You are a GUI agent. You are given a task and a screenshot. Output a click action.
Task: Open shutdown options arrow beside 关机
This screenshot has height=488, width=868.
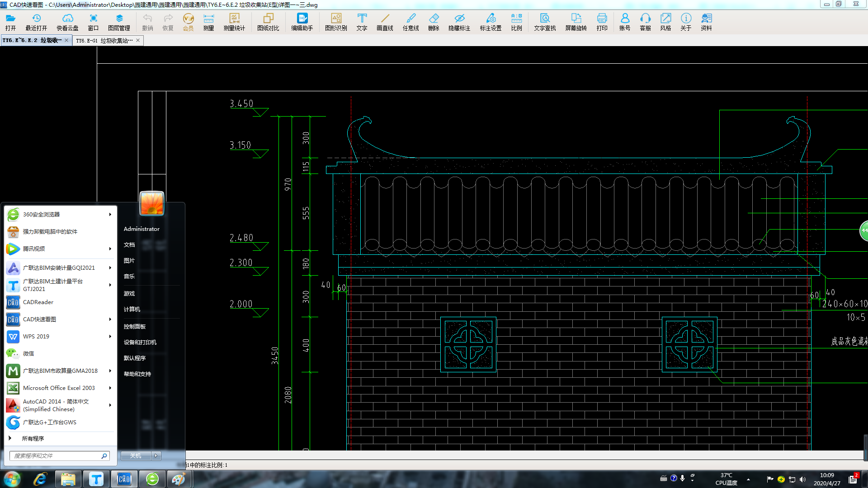[x=156, y=456]
